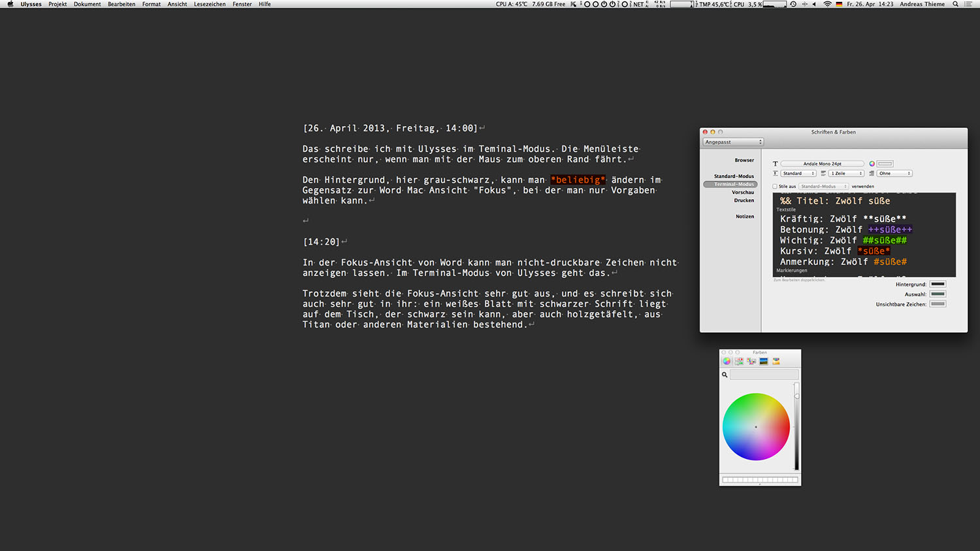The image size is (980, 551).
Task: Open the Projekt menu
Action: [57, 4]
